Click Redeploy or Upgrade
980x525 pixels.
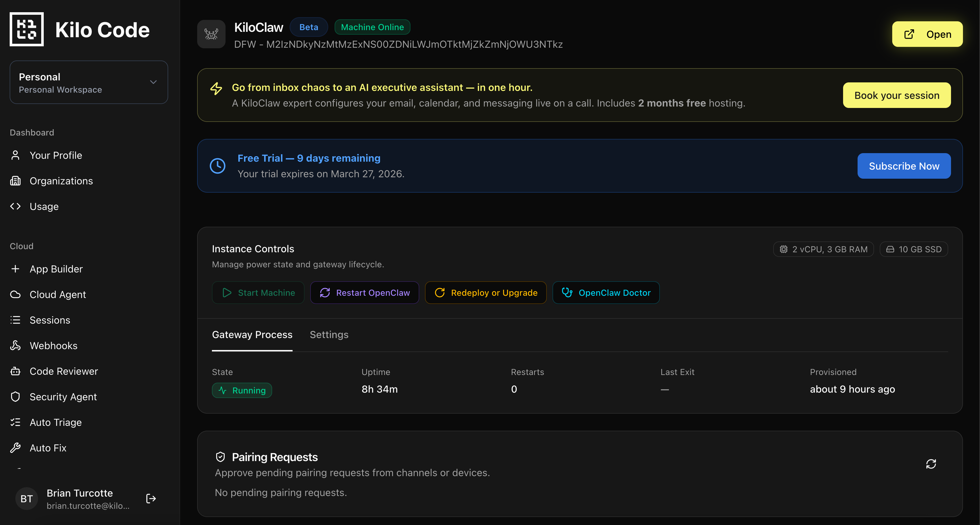[485, 293]
